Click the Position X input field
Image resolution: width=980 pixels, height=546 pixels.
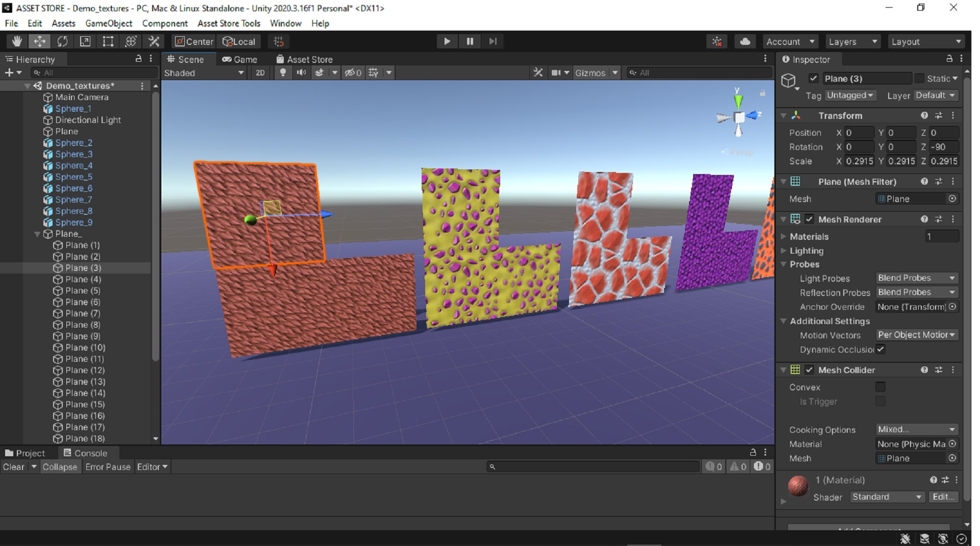[860, 133]
